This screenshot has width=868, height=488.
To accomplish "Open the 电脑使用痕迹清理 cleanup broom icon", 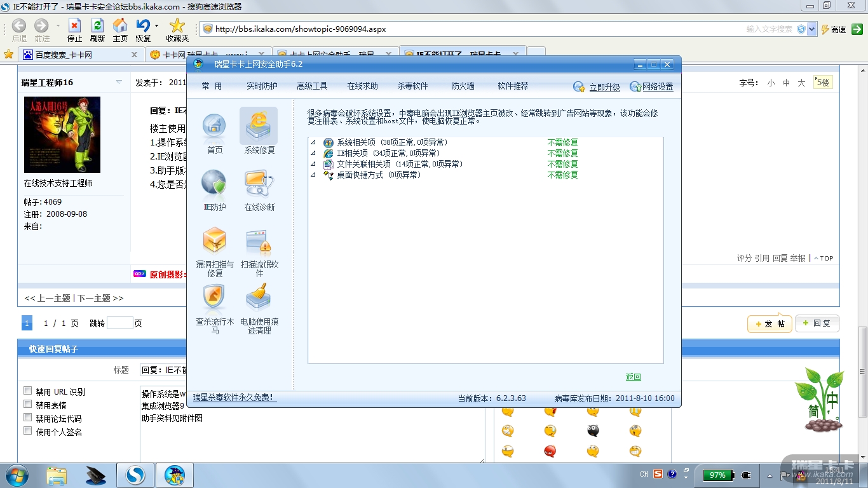I will pos(259,298).
